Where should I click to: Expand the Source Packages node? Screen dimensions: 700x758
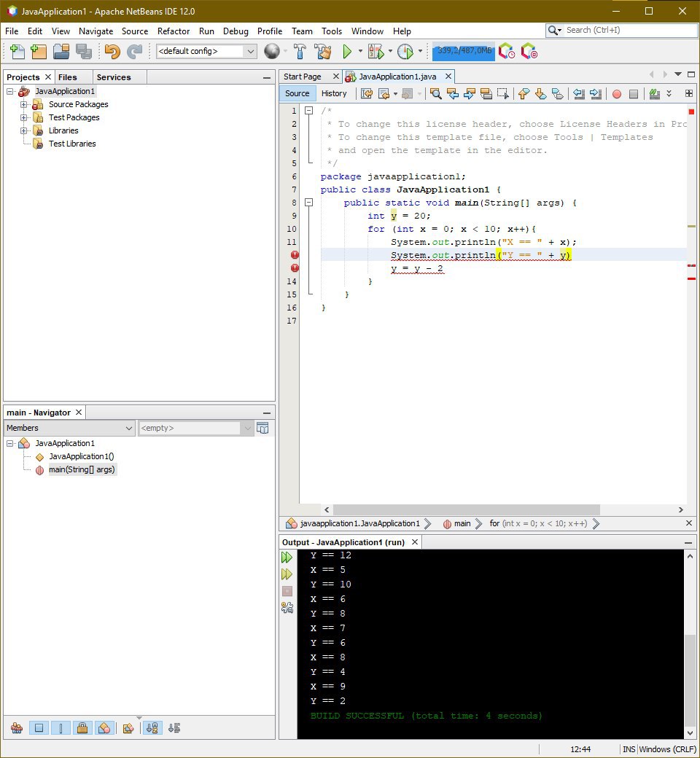(23, 104)
